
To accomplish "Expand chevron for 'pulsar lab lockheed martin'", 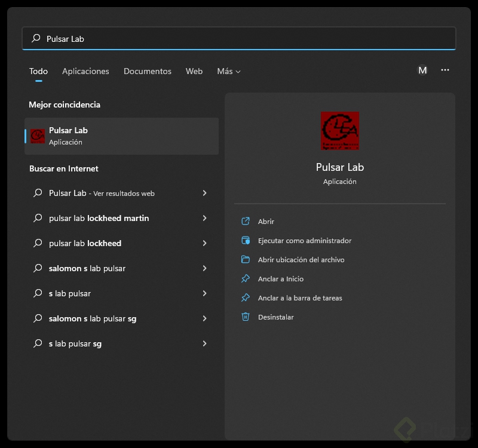I will 204,218.
